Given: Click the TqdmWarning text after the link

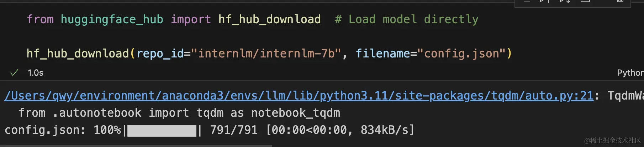Looking at the screenshot, I should 625,96.
